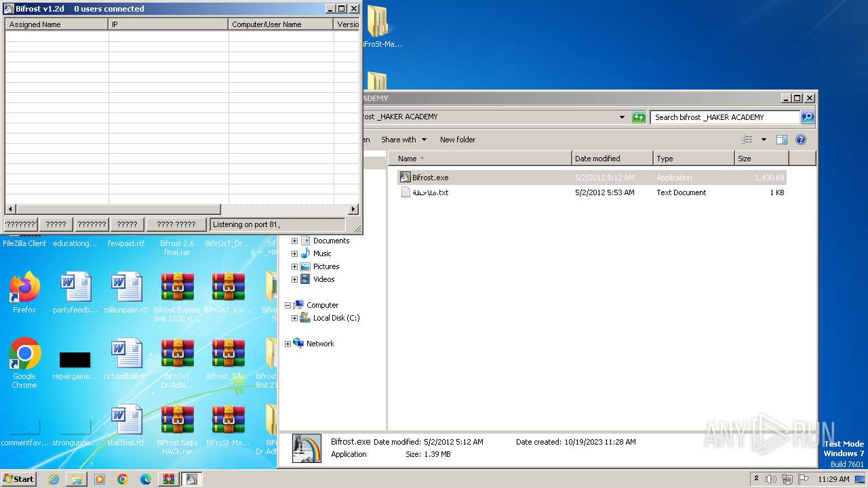The height and width of the screenshot is (488, 868).
Task: Expand the Music library node
Action: tap(294, 253)
